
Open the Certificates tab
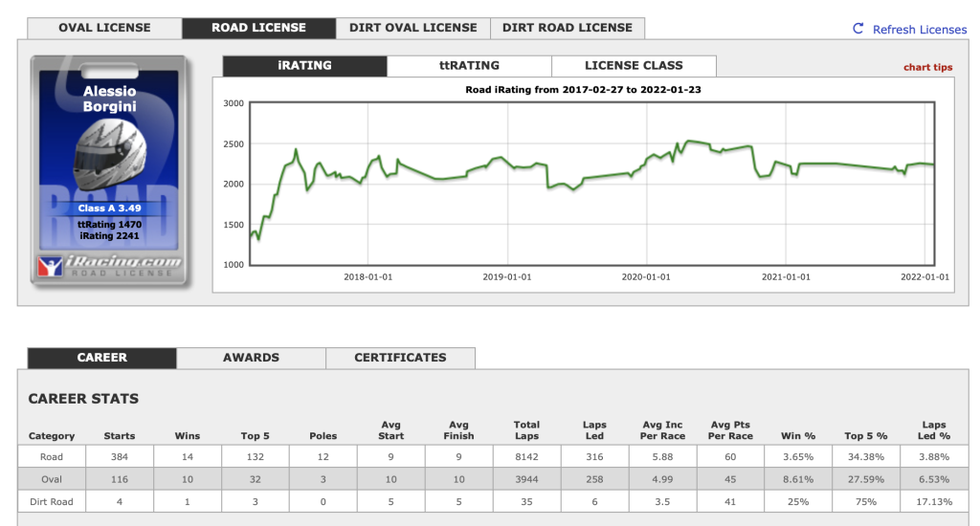[401, 358]
